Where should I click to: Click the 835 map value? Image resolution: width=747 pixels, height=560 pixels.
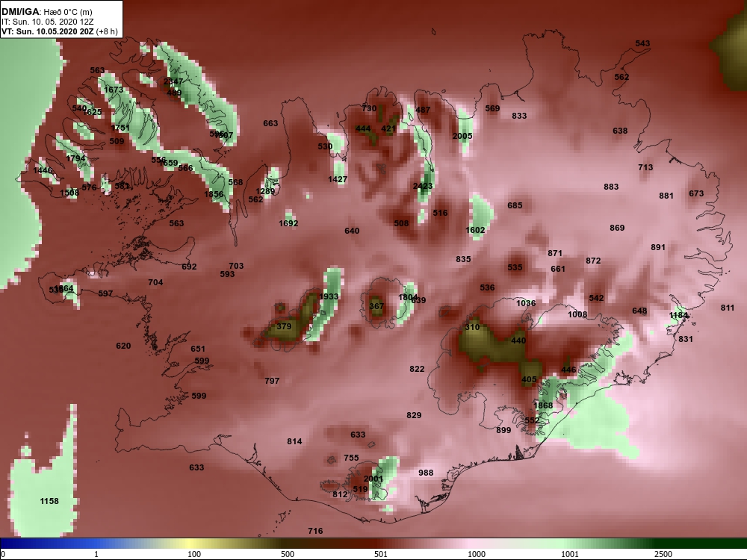tap(463, 260)
